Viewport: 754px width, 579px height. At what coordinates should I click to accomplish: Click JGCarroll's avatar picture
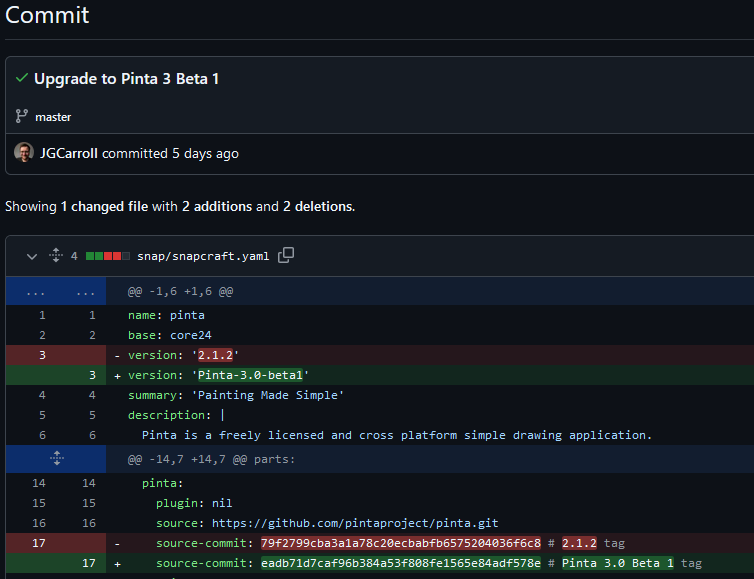point(23,153)
